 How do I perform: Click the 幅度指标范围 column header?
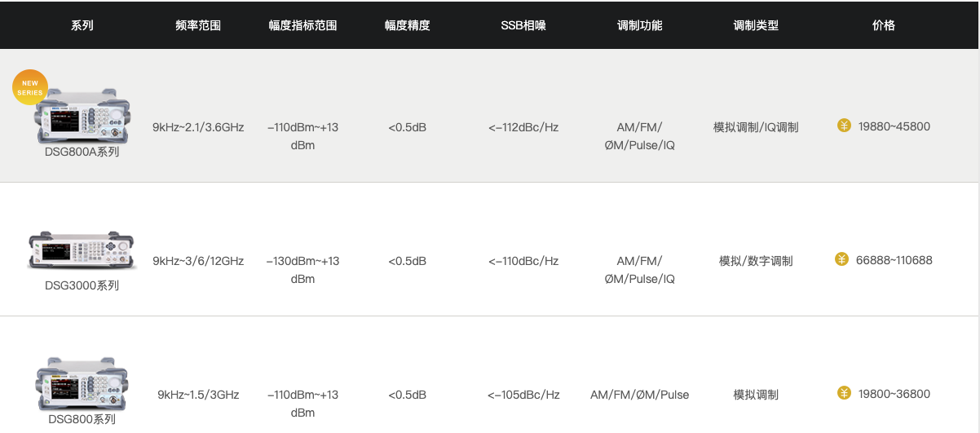(302, 25)
